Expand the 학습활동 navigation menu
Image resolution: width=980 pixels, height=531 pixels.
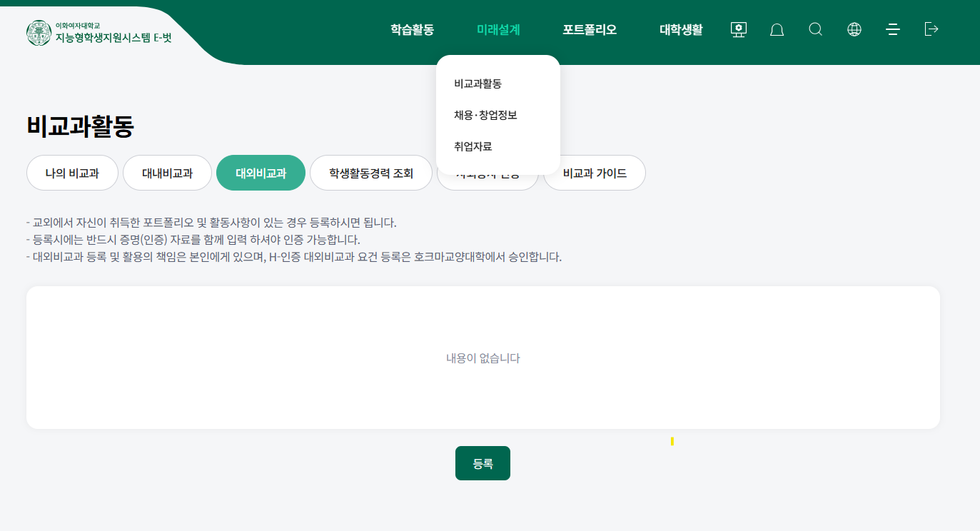click(x=412, y=30)
